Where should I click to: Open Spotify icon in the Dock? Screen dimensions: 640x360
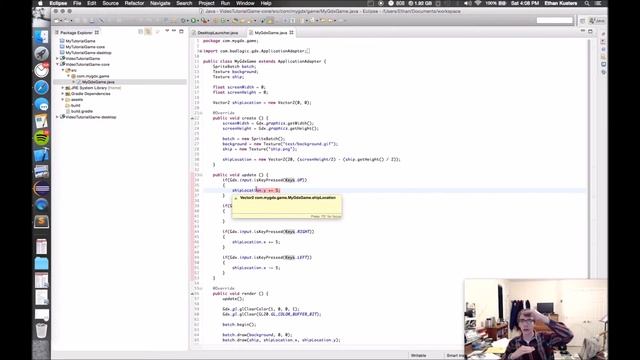41,138
